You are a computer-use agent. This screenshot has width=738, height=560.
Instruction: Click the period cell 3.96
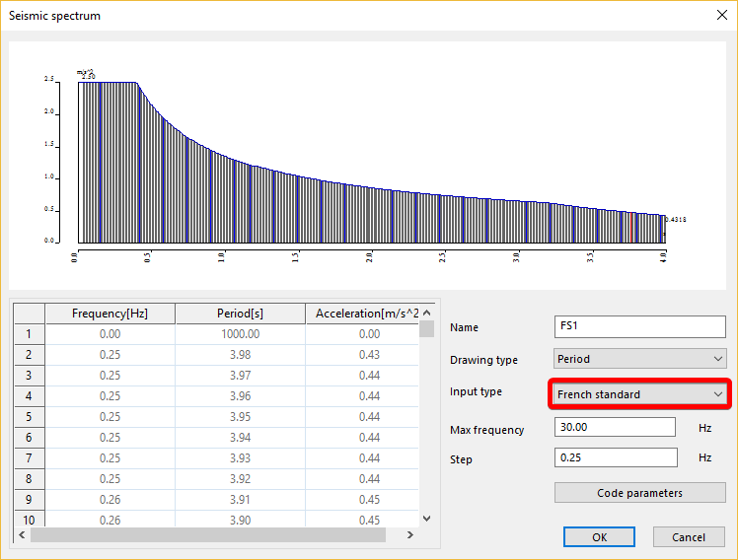tap(240, 396)
